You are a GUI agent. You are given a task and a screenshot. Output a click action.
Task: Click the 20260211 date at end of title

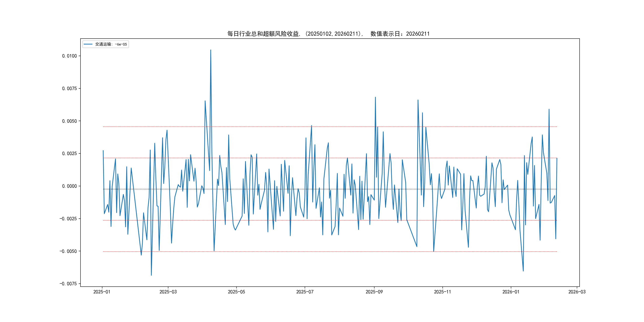[x=418, y=34]
